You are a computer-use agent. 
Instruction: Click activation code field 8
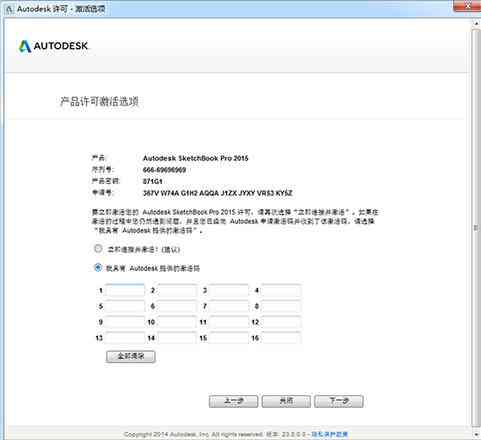tap(281, 306)
